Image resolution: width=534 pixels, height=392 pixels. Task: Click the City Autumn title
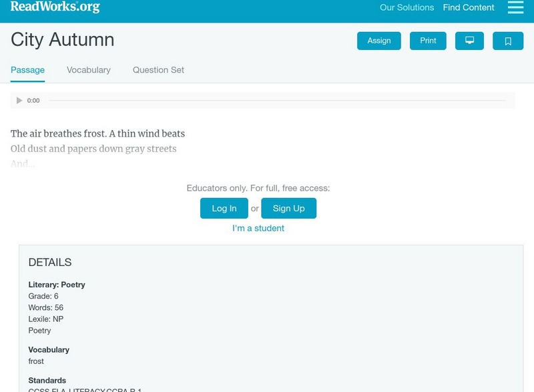pyautogui.click(x=62, y=39)
